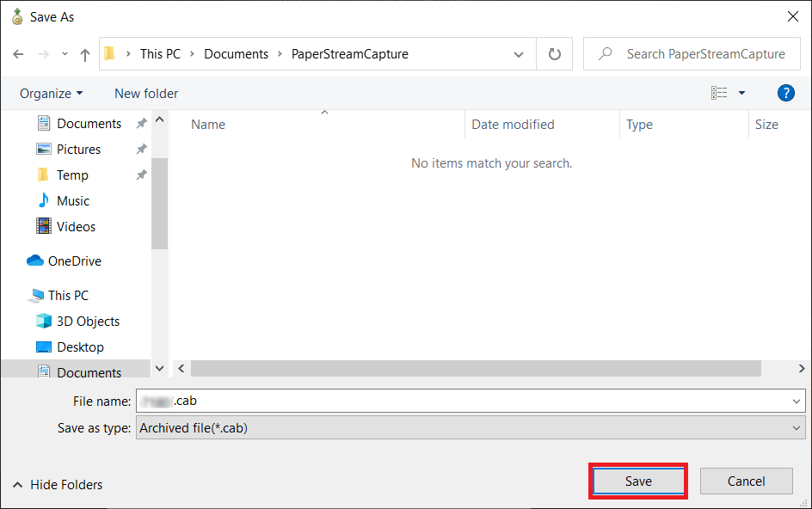Click the magnifier search icon
The height and width of the screenshot is (509, 812).
605,54
